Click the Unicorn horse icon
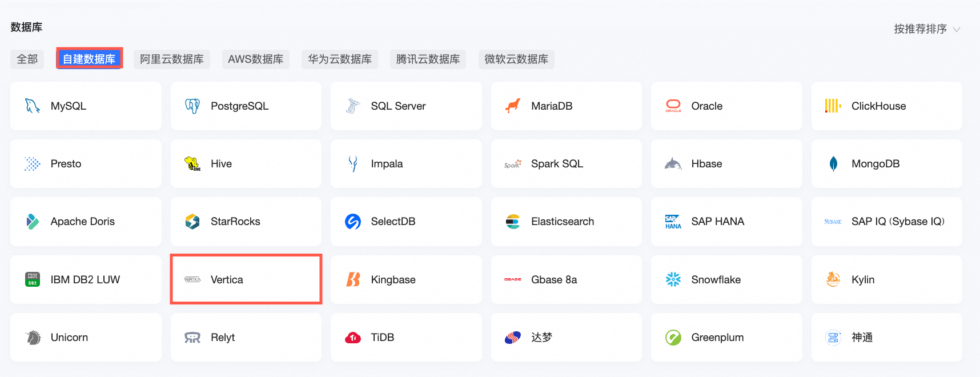The image size is (980, 377). pos(33,338)
